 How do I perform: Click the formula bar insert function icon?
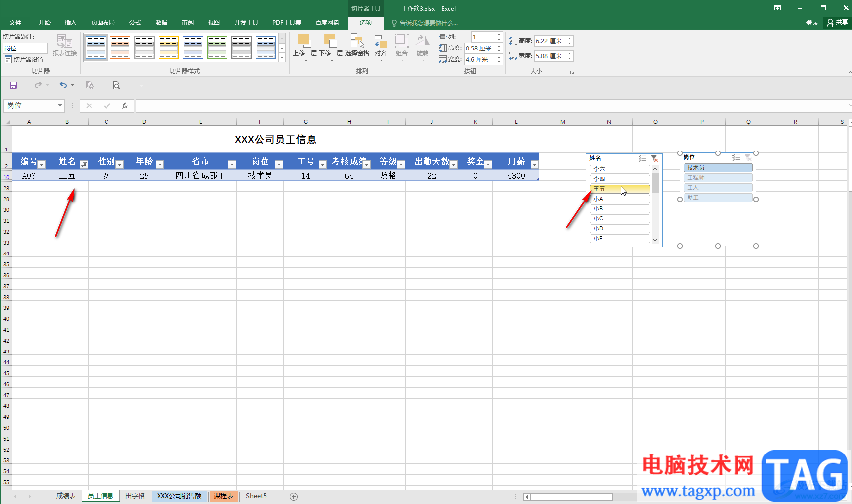125,105
